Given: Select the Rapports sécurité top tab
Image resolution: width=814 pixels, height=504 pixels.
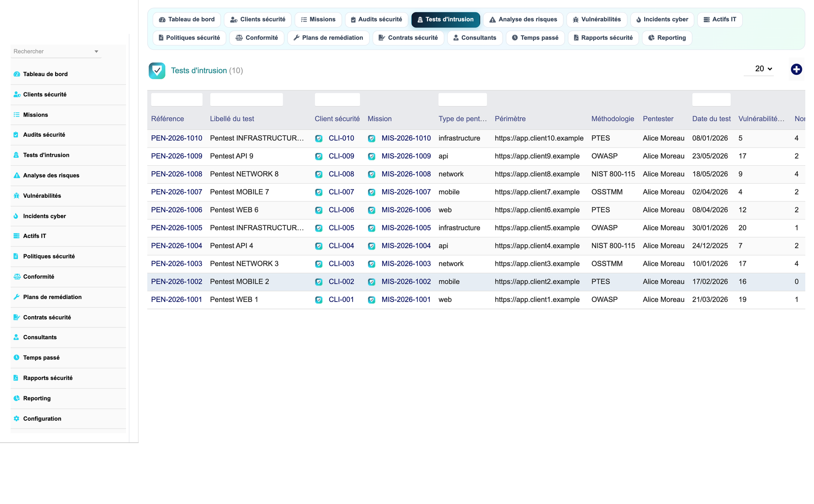Looking at the screenshot, I should click(x=603, y=38).
